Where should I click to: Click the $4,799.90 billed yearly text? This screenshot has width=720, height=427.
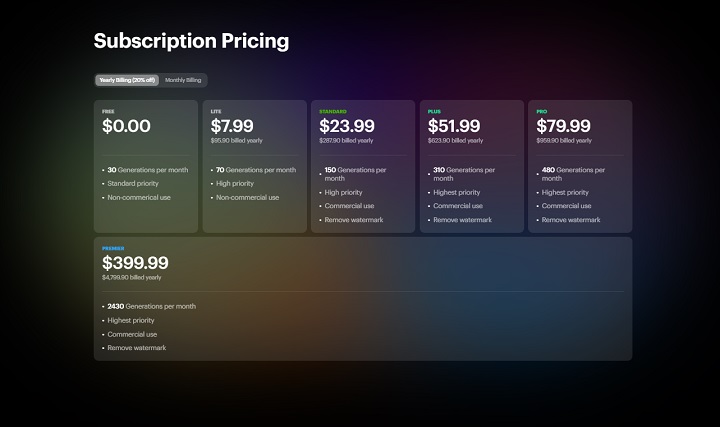[131, 277]
